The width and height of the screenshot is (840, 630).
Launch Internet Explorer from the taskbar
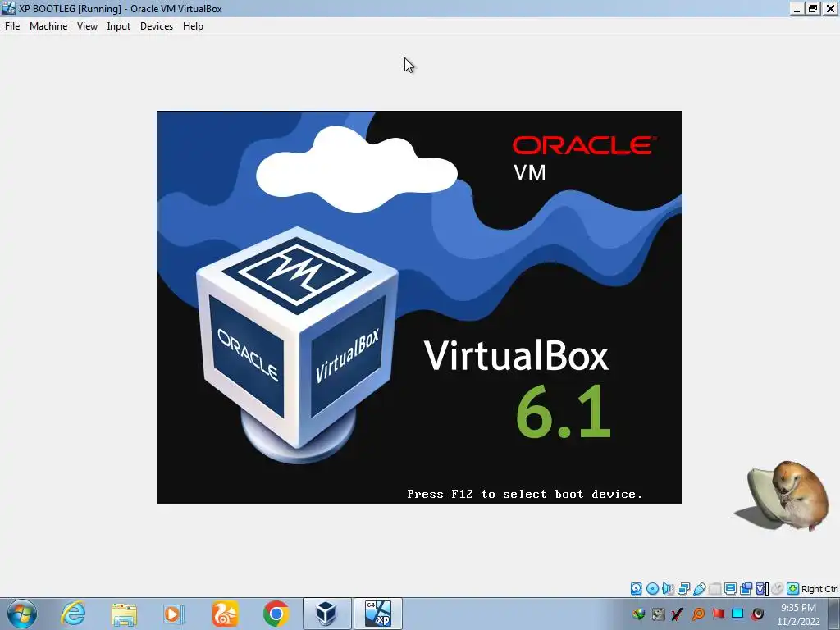click(x=73, y=614)
